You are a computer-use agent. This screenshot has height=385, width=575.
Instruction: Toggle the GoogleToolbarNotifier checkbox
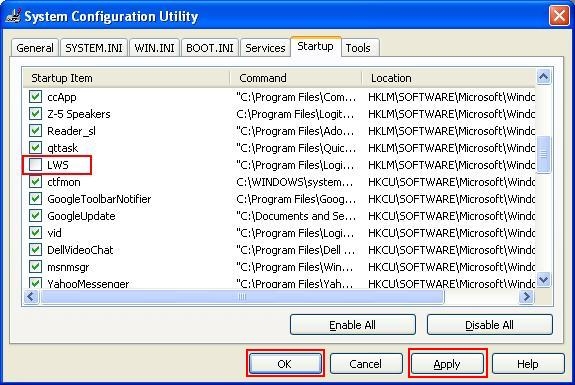pos(35,199)
